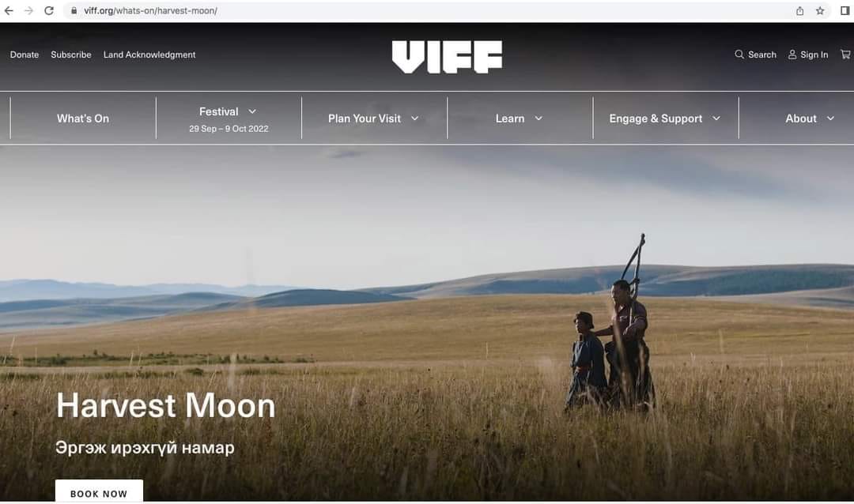The height and width of the screenshot is (504, 854).
Task: Click the browser back arrow
Action: pos(9,10)
